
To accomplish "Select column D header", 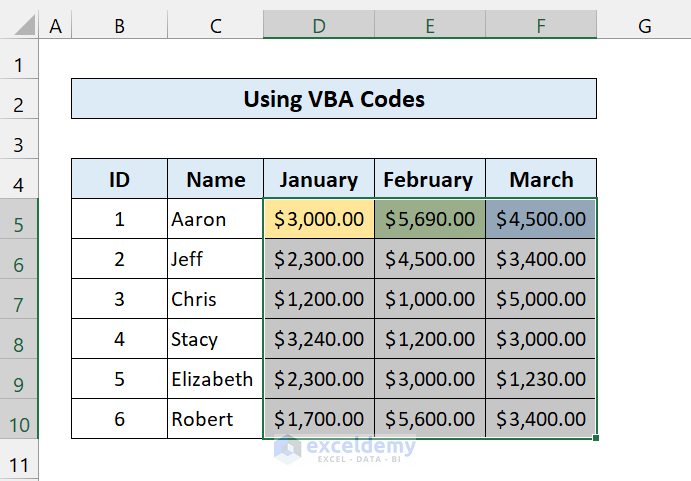I will 319,26.
